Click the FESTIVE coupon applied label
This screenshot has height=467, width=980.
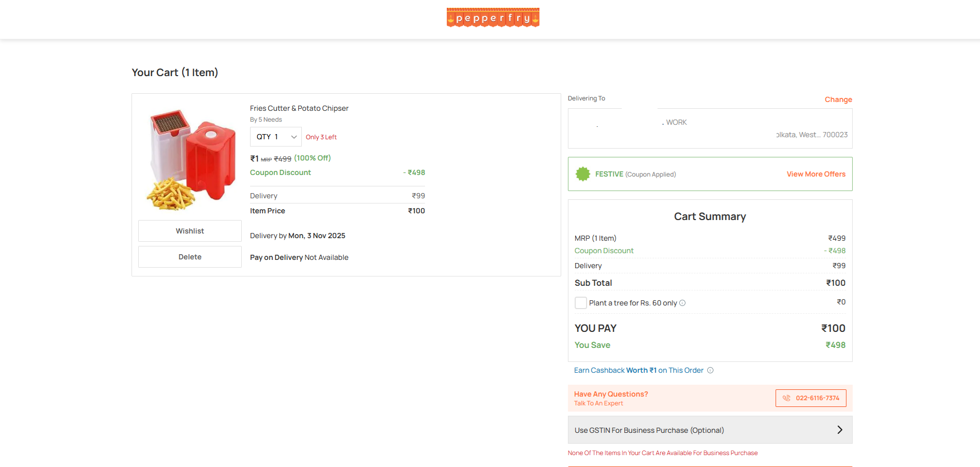[635, 174]
